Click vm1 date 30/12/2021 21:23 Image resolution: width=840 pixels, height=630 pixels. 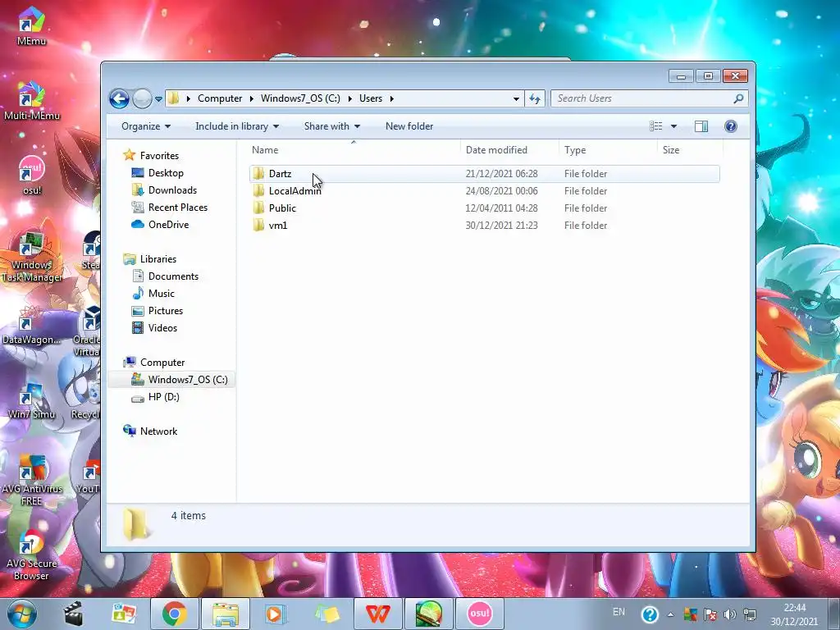click(x=501, y=225)
